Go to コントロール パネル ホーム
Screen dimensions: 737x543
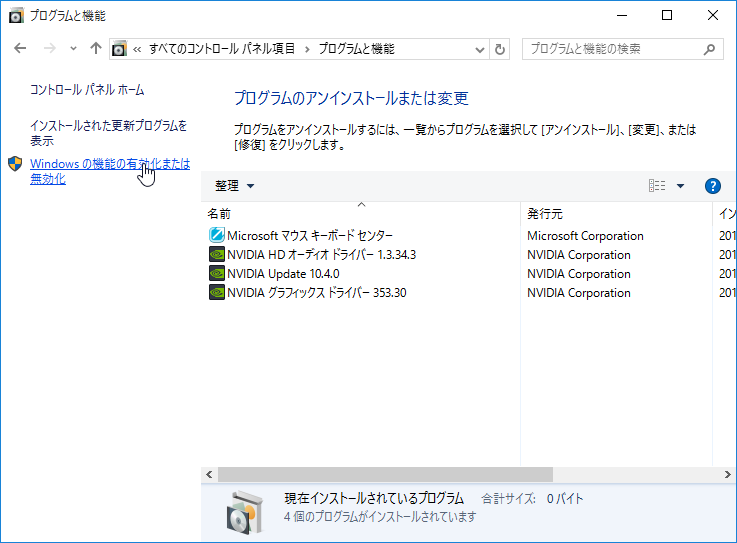[87, 90]
